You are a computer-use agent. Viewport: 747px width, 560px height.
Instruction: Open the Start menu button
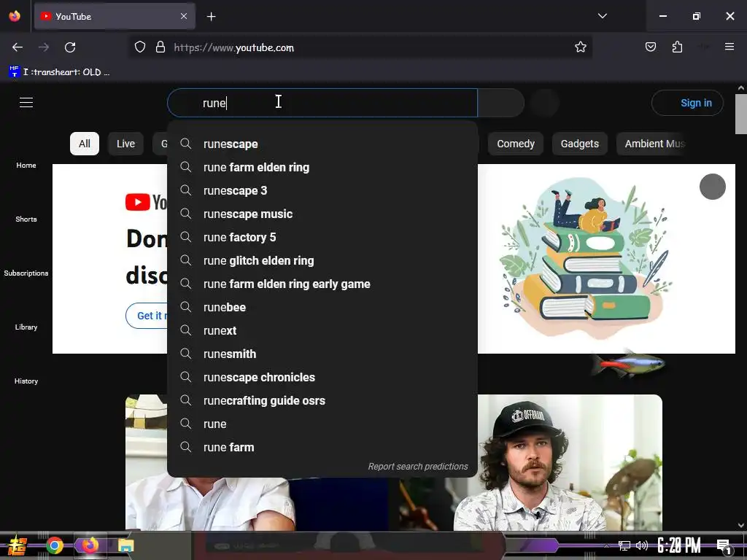(x=18, y=545)
